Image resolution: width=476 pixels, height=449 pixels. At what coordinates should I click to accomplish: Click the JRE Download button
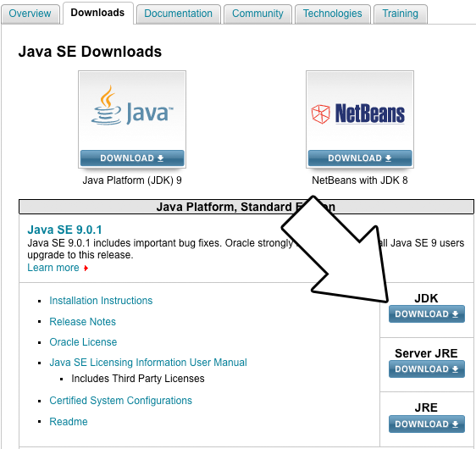coord(427,424)
